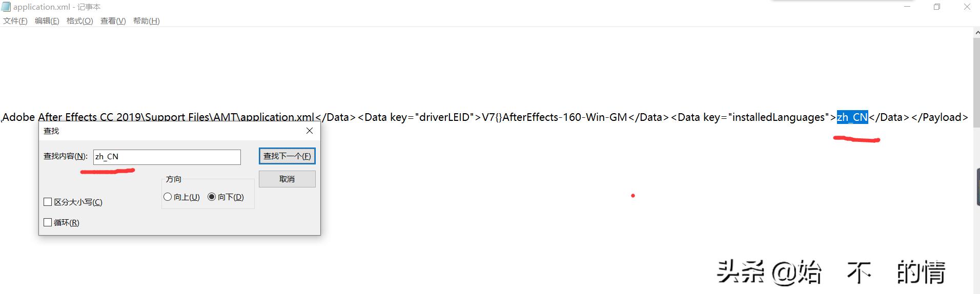Screen dimensions: 980x294
Task: Select the 向下 direction radio button
Action: (x=212, y=197)
